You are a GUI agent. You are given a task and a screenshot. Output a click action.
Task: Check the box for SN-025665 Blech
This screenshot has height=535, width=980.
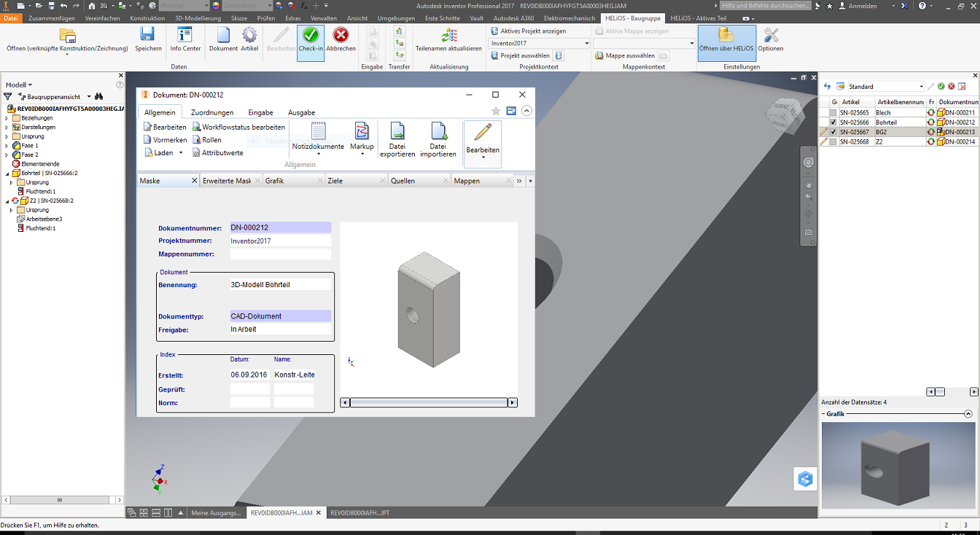833,113
